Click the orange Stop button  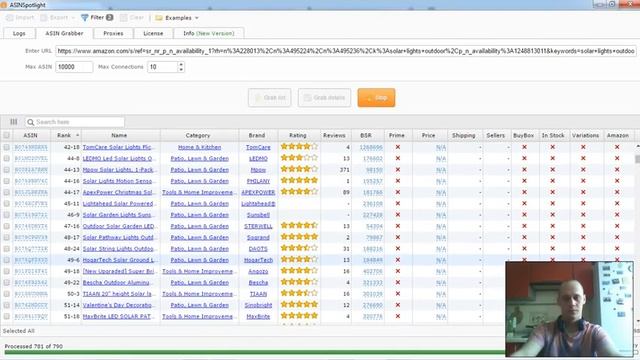click(376, 98)
